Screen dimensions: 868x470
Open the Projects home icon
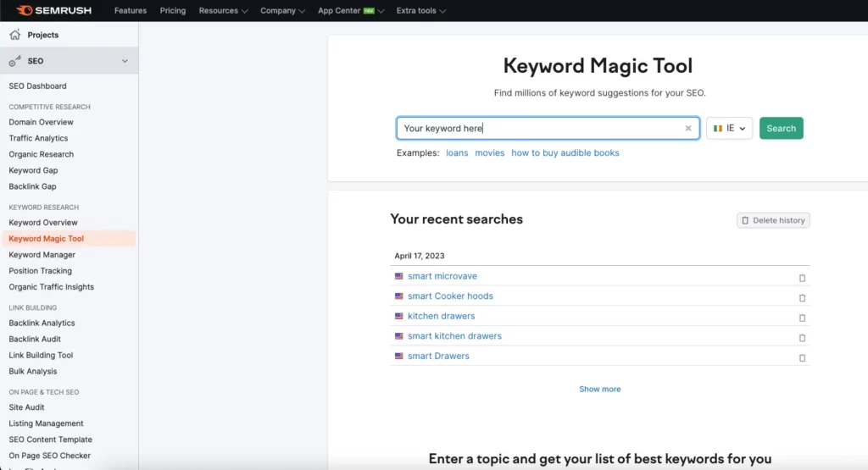point(15,35)
